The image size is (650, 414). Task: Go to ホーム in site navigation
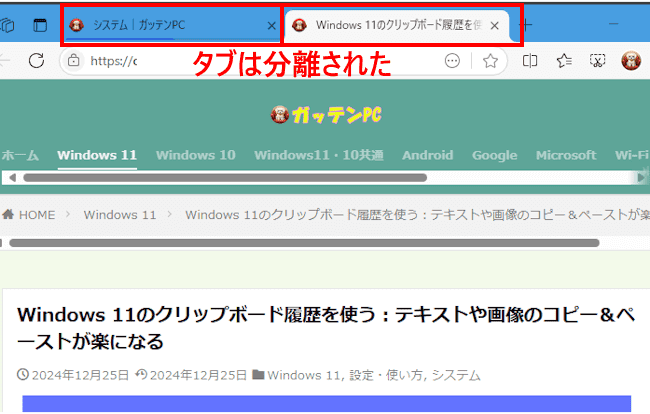pos(20,155)
